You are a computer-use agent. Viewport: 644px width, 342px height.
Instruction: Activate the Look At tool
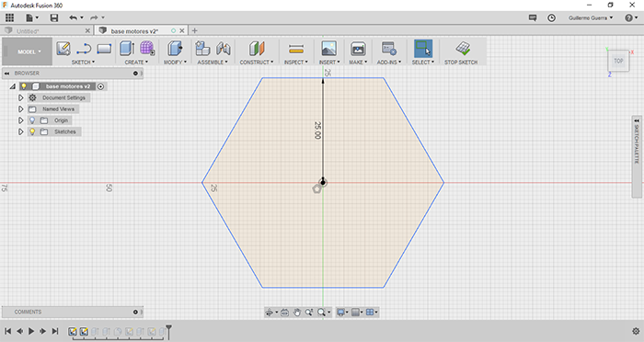[x=284, y=313]
